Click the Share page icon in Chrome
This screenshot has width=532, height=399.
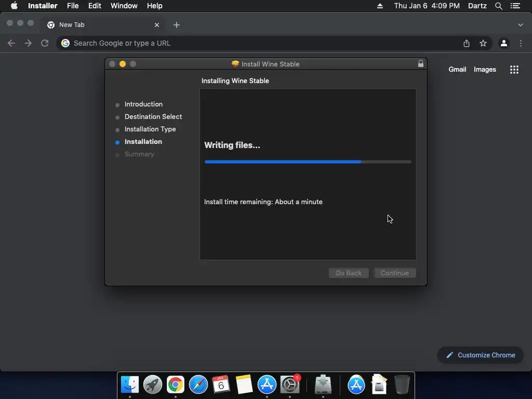(x=467, y=43)
